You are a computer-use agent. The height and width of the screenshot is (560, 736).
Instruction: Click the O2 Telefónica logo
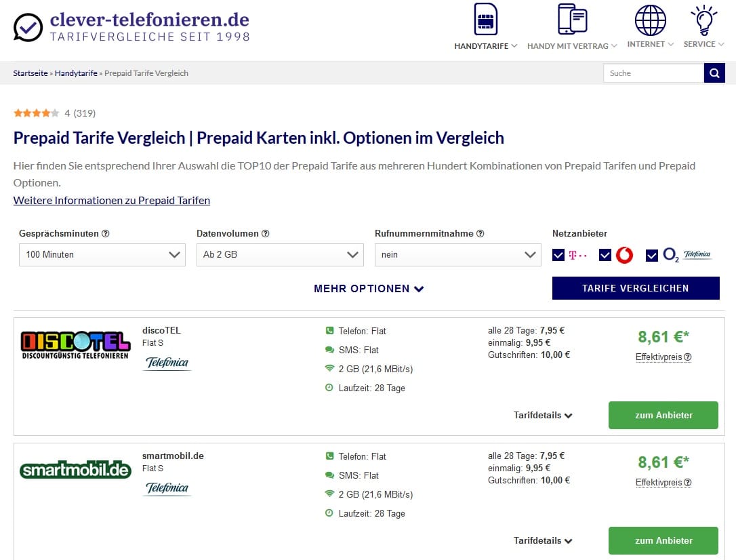click(x=687, y=255)
